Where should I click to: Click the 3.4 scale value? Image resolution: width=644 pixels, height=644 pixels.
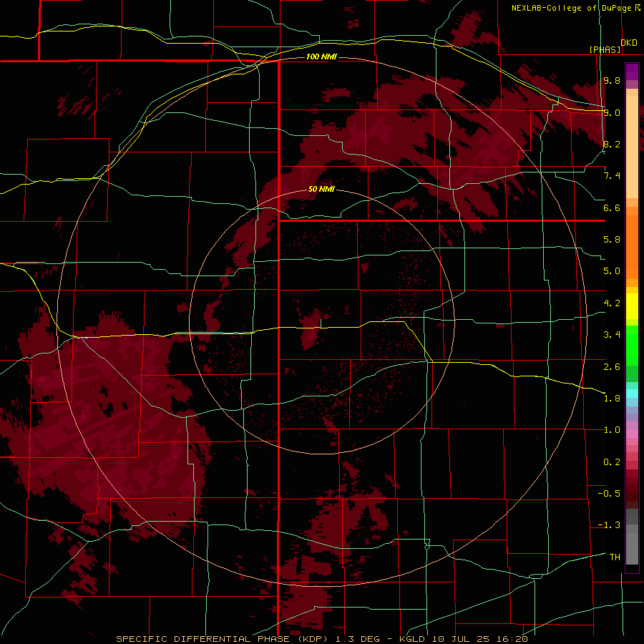[612, 335]
